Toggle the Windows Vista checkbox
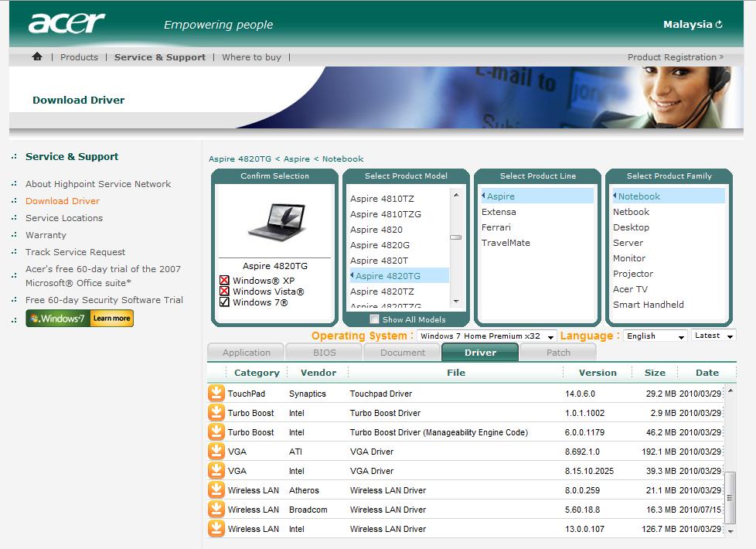Image resolution: width=756 pixels, height=549 pixels. coord(224,292)
